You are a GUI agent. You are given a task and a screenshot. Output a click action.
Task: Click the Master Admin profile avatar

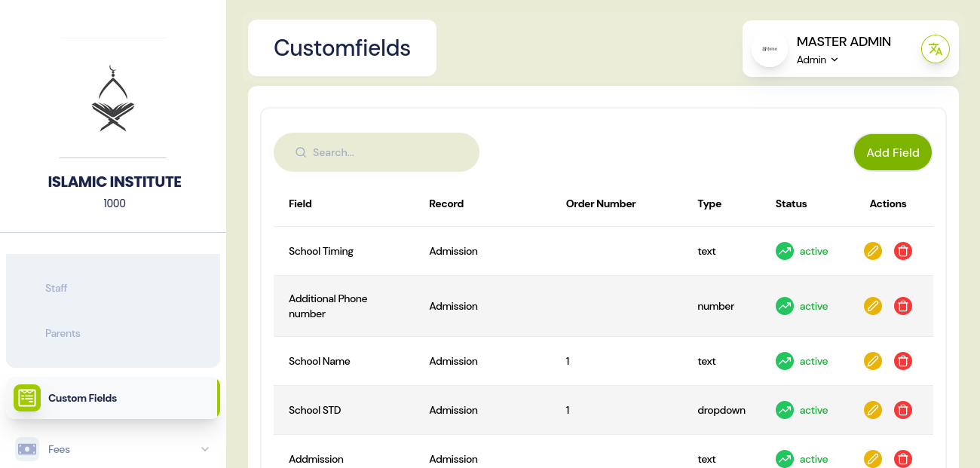pos(770,49)
